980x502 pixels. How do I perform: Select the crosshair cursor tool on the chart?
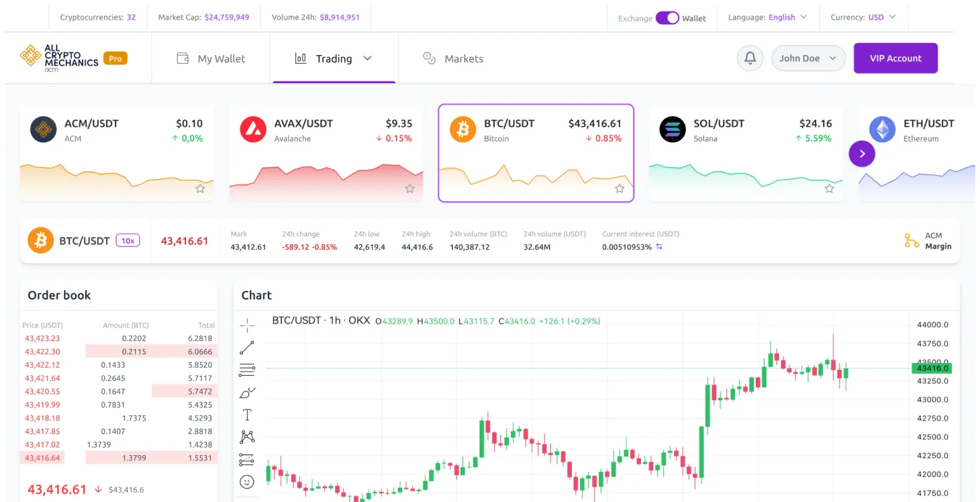(247, 325)
